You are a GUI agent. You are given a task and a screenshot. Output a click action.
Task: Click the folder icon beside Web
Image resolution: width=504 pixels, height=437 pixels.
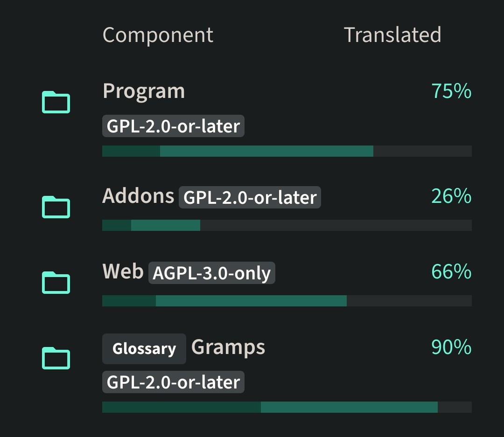pyautogui.click(x=56, y=283)
